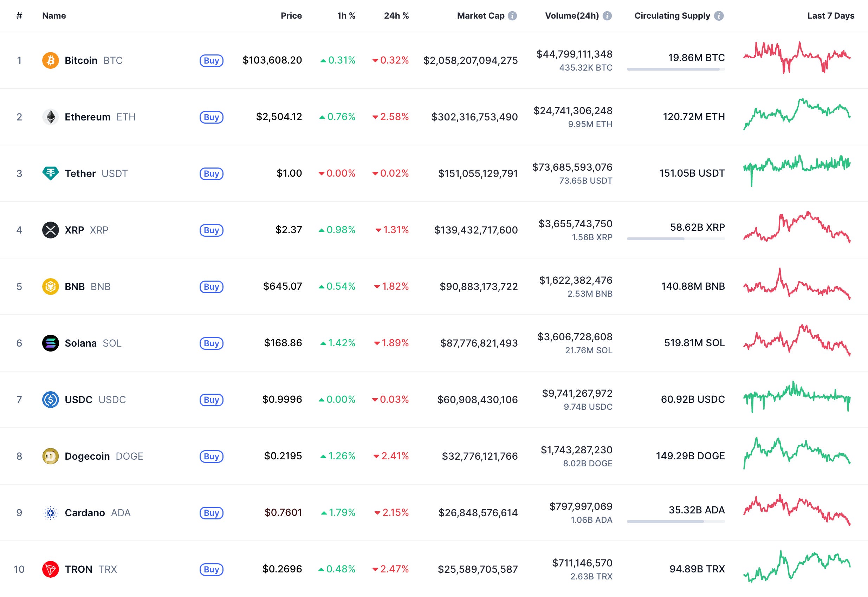This screenshot has height=597, width=868.
Task: Sort table by the # rank column
Action: [19, 16]
